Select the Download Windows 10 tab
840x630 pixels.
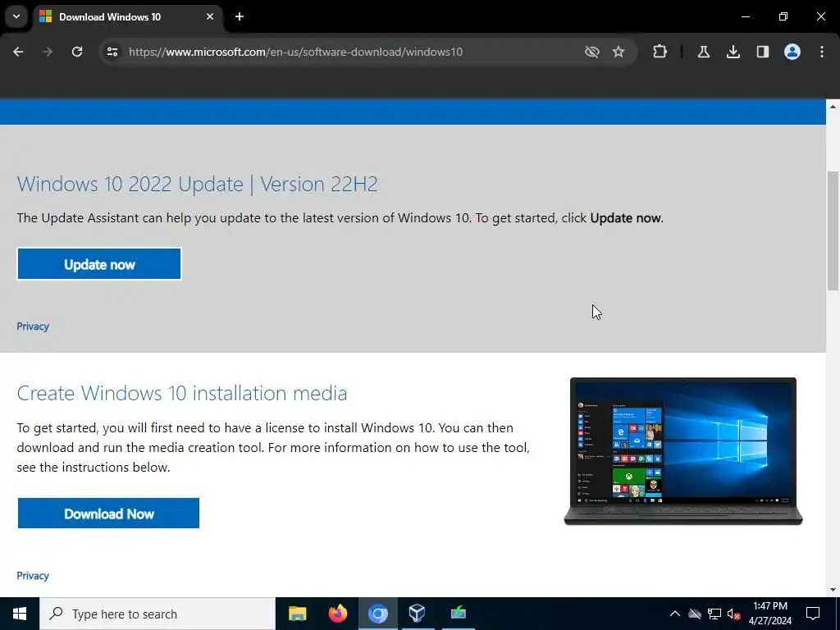pos(127,17)
